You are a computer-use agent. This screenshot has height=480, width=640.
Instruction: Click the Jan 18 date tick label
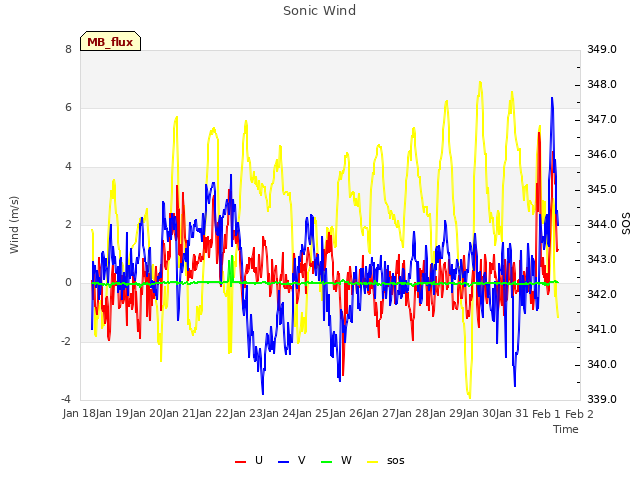click(x=79, y=414)
